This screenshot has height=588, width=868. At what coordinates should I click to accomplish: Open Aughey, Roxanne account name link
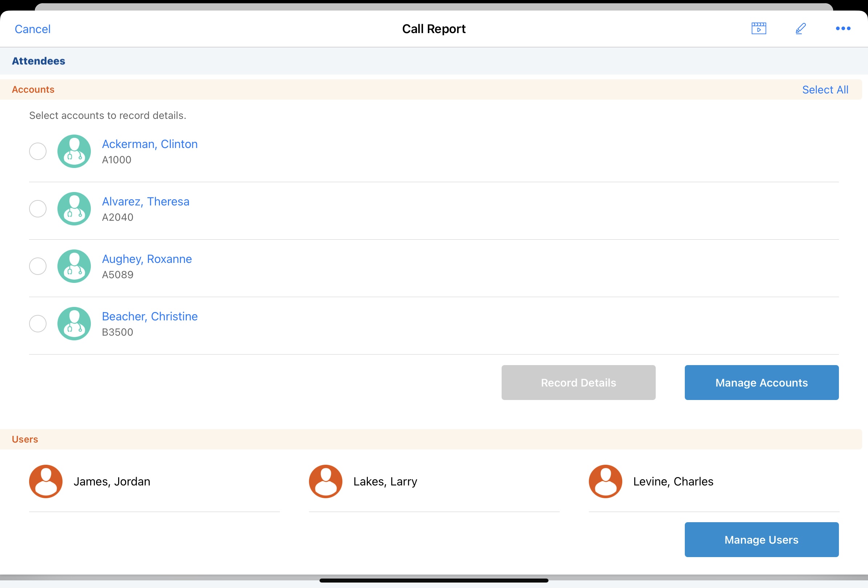coord(147,259)
